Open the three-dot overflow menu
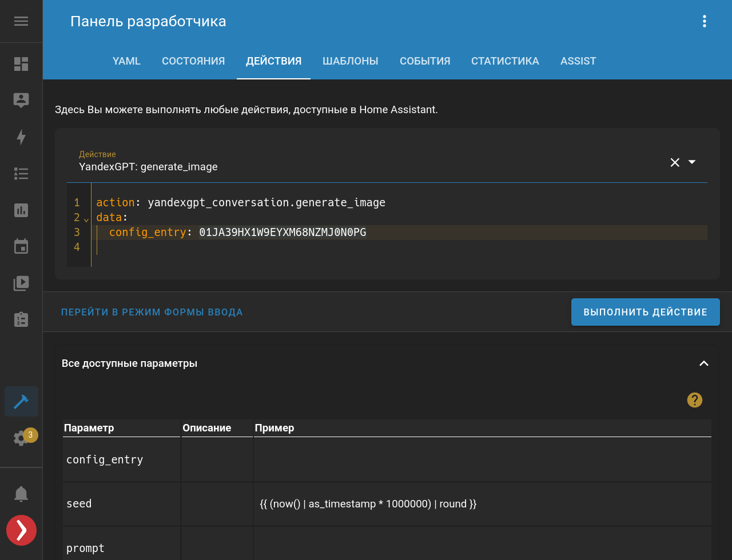 (705, 21)
